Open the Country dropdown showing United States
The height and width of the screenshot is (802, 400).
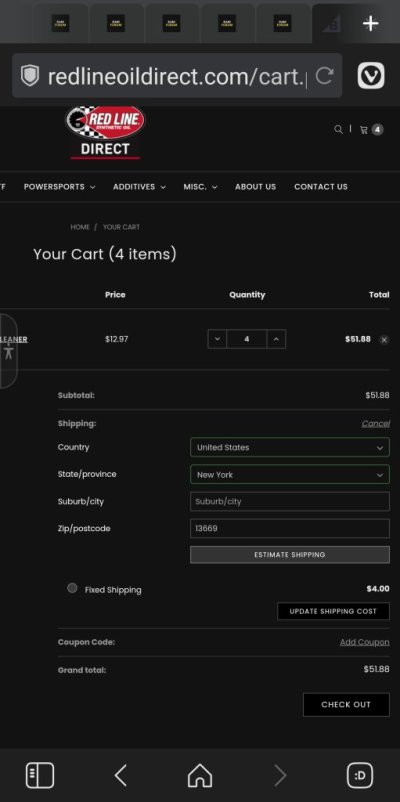coord(290,447)
